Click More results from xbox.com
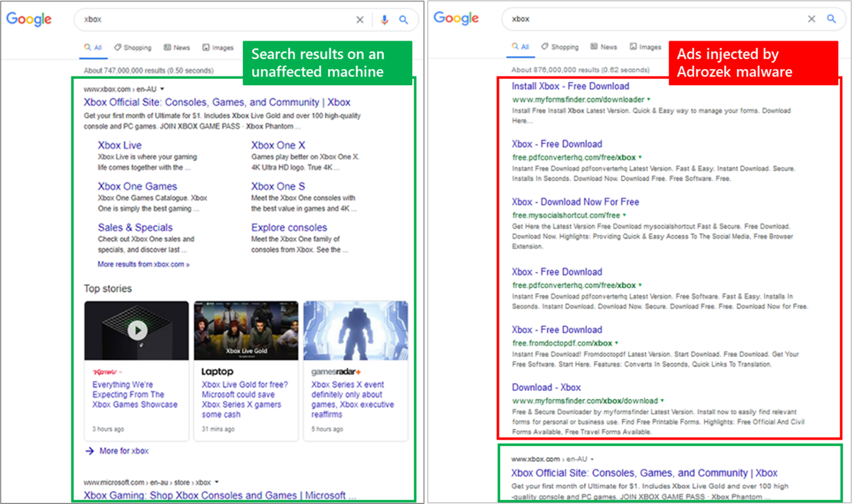This screenshot has height=504, width=852. point(143,264)
